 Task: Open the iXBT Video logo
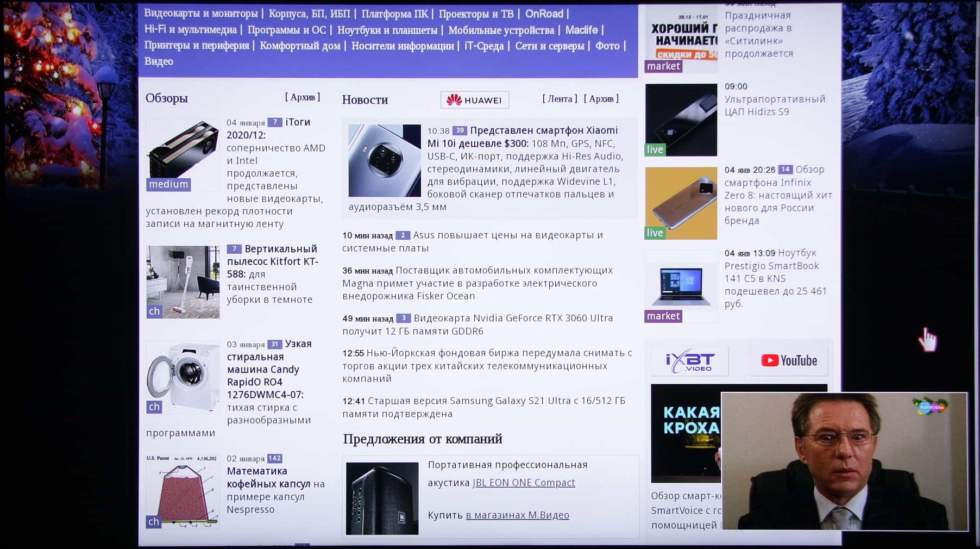click(690, 361)
